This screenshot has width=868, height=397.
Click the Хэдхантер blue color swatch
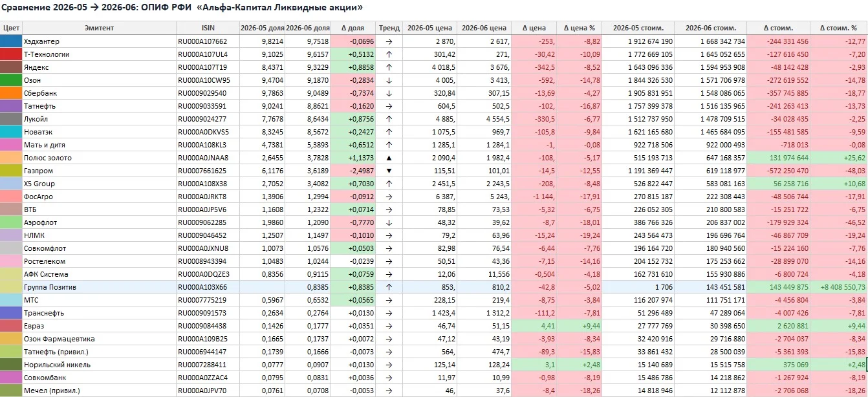11,41
